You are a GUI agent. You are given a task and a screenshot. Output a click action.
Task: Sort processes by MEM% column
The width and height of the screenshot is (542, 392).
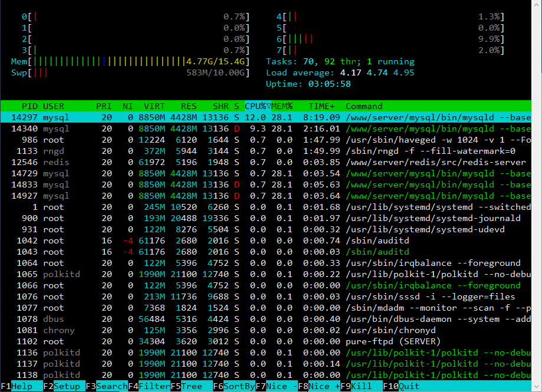[281, 106]
